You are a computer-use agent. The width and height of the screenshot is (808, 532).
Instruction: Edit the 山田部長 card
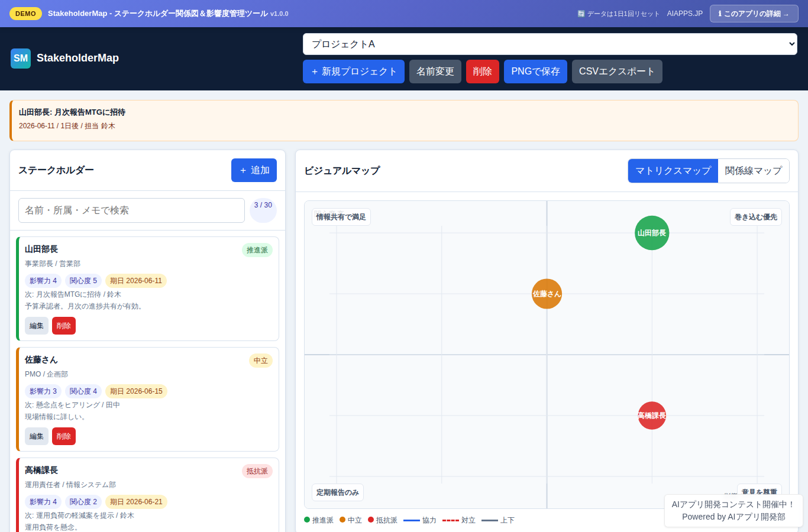click(x=37, y=326)
